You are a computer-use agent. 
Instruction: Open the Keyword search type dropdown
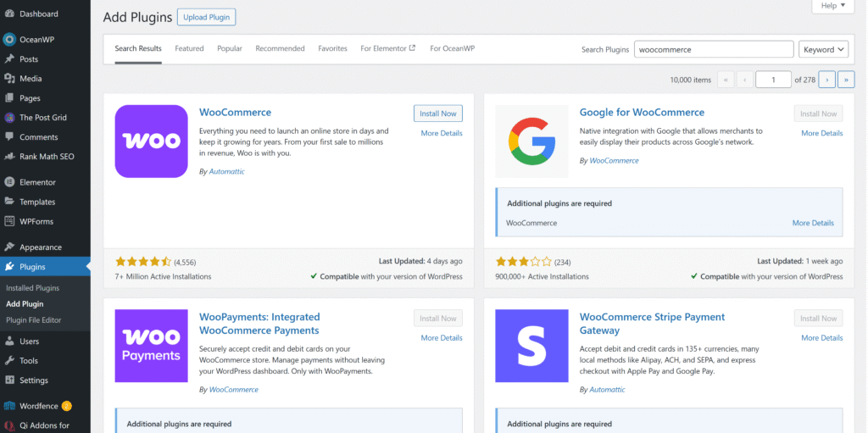tap(823, 49)
